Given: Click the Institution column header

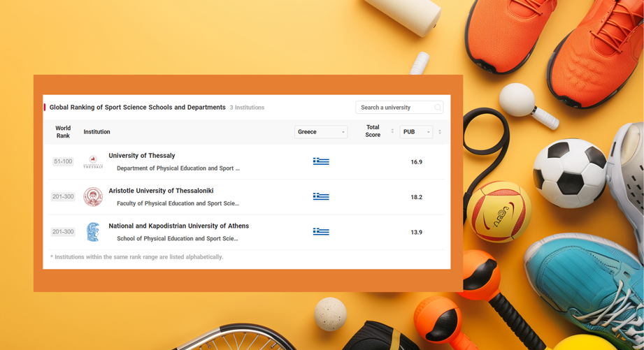Looking at the screenshot, I should click(96, 132).
